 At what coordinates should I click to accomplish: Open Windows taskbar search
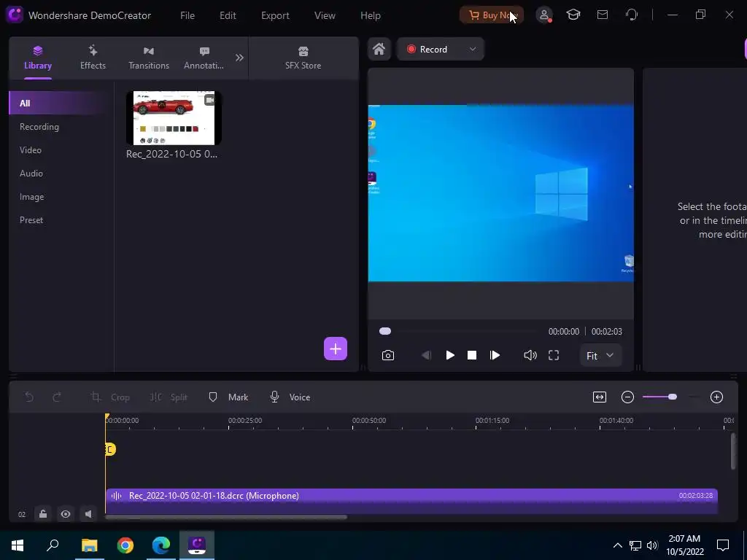coord(53,545)
